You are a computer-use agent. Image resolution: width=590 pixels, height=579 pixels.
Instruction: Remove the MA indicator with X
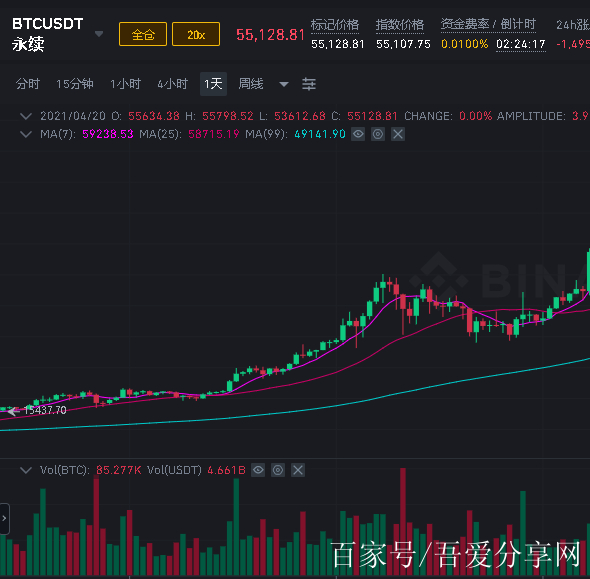398,134
